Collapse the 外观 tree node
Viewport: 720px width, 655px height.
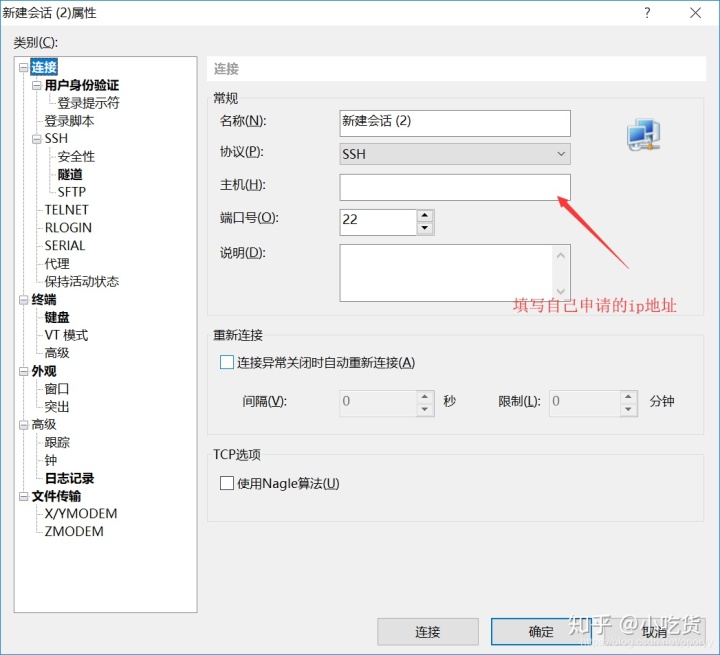pyautogui.click(x=23, y=371)
